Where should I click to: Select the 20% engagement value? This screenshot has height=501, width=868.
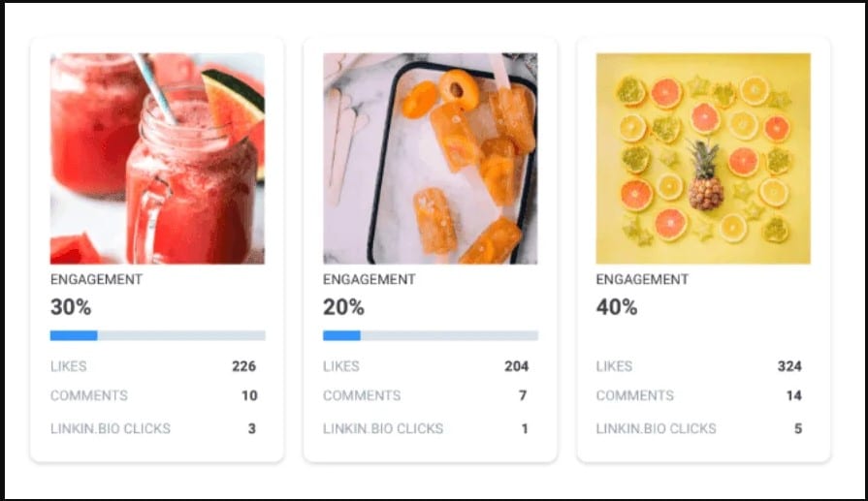343,307
